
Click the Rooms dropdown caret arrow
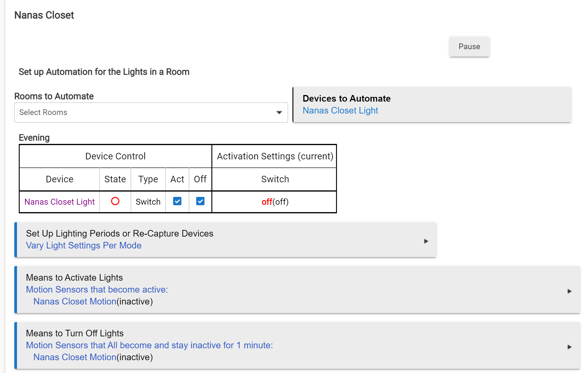279,112
